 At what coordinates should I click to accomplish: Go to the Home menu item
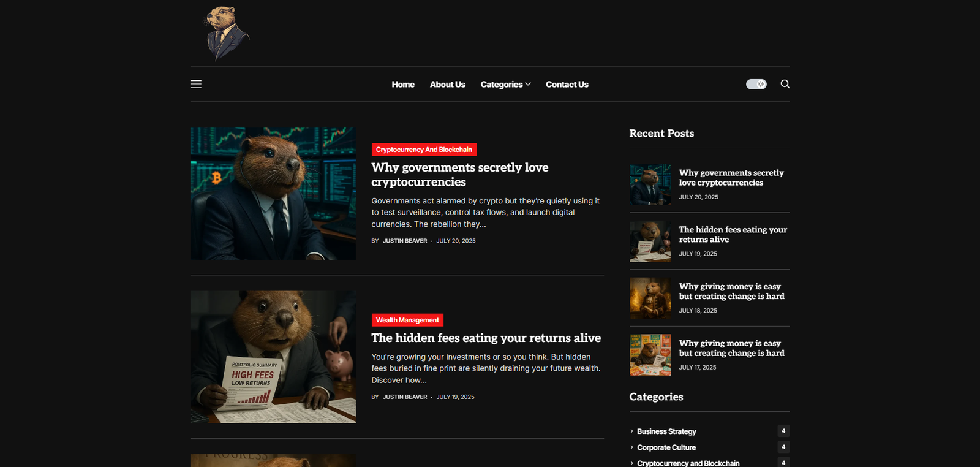(x=403, y=85)
